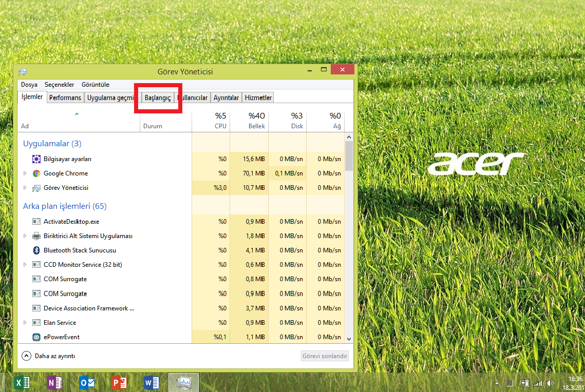Show hidden system tray icons
The image size is (585, 392).
click(x=497, y=383)
